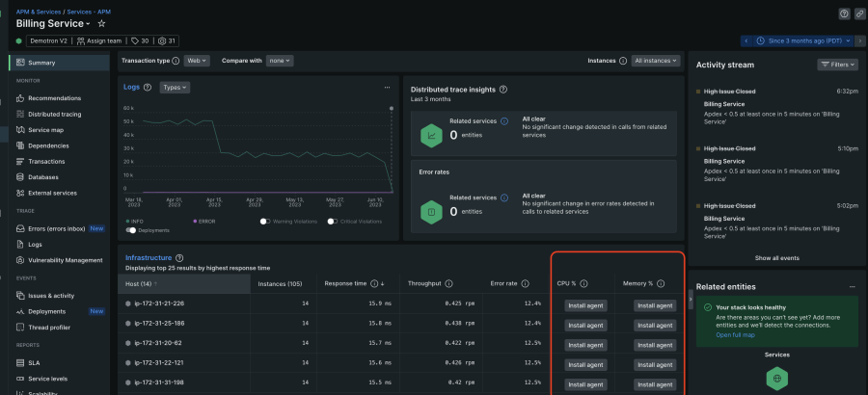
Task: Favorite Billing Service with the star icon
Action: pos(102,23)
